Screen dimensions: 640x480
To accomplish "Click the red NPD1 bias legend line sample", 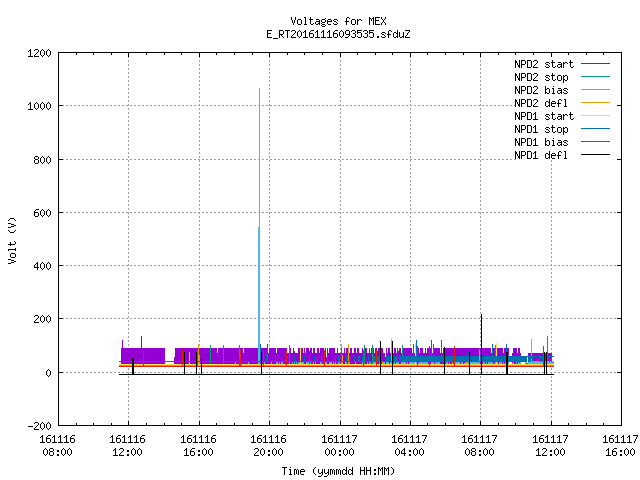I will point(595,142).
